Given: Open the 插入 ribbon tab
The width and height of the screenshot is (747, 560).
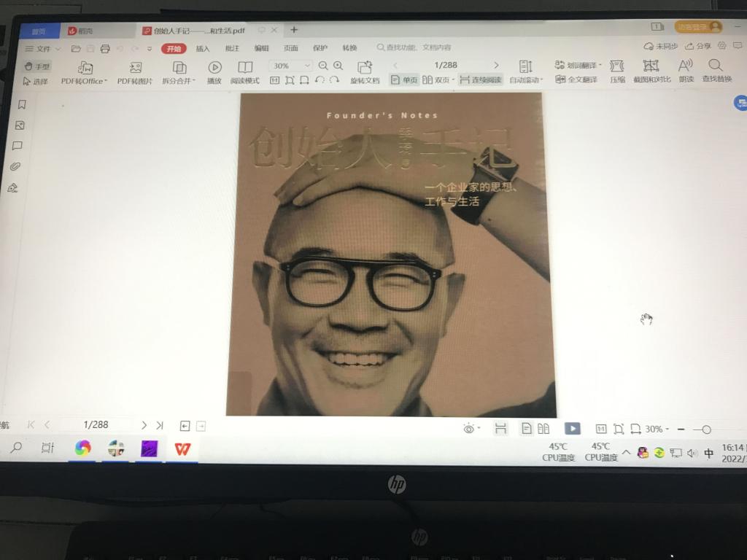Looking at the screenshot, I should click(x=203, y=48).
